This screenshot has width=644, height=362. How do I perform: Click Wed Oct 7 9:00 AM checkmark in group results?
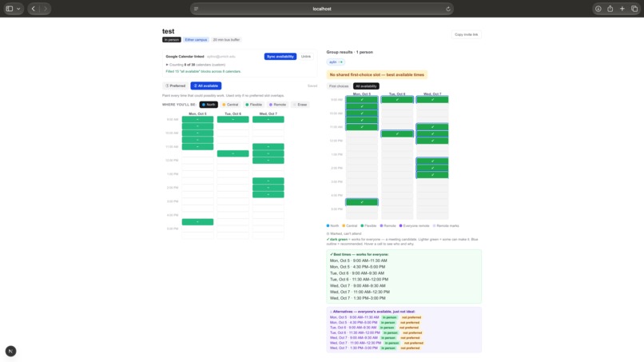432,99
